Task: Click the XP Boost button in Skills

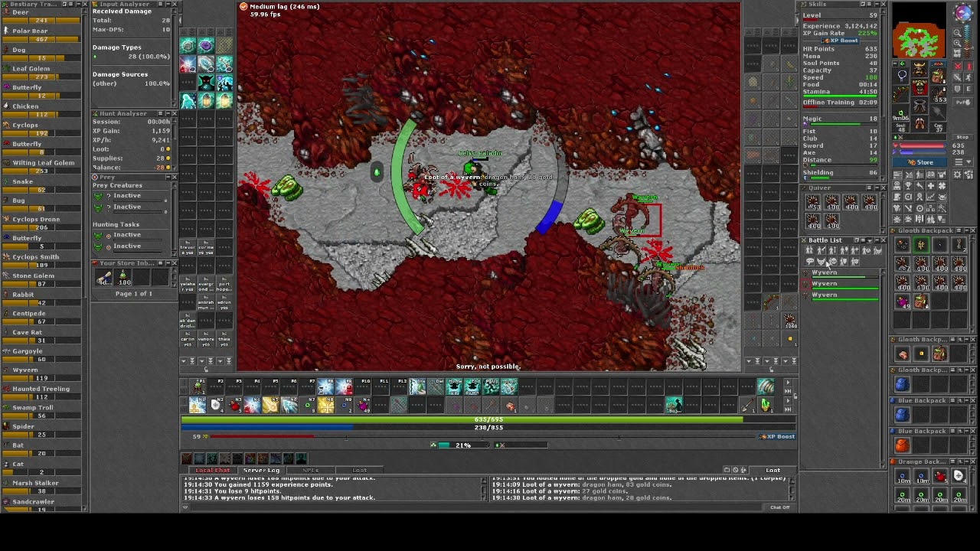Action: [x=840, y=41]
